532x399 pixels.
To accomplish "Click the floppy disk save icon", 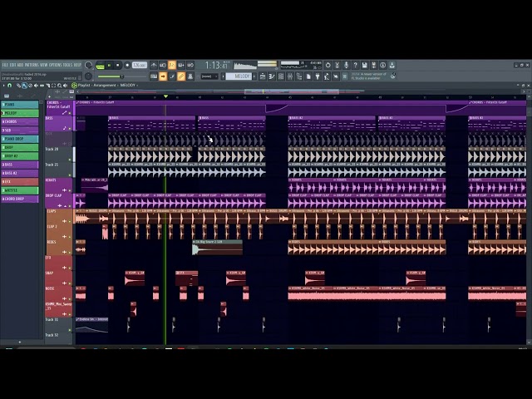I will [364, 65].
